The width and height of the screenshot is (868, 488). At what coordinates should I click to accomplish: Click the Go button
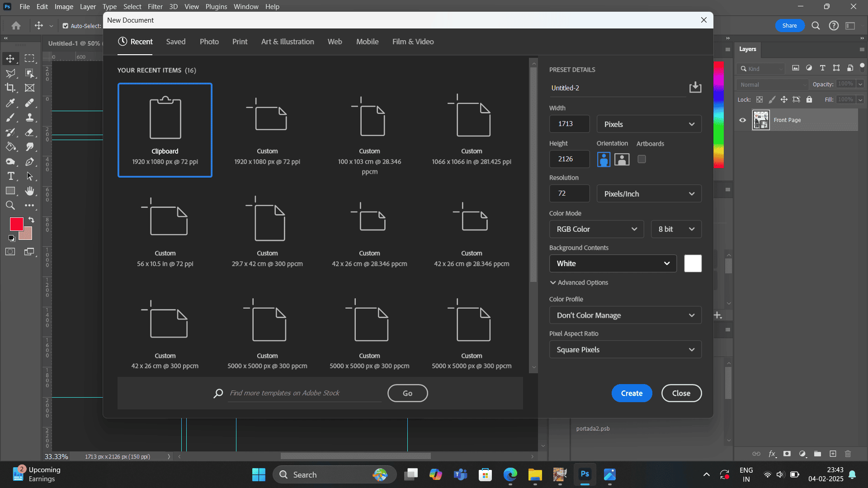pyautogui.click(x=407, y=393)
